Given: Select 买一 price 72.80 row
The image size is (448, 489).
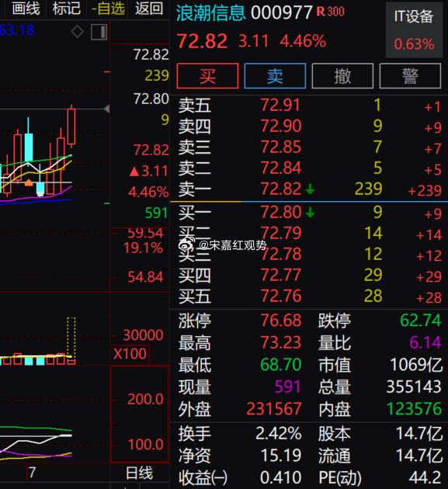Looking at the screenshot, I should tap(309, 212).
